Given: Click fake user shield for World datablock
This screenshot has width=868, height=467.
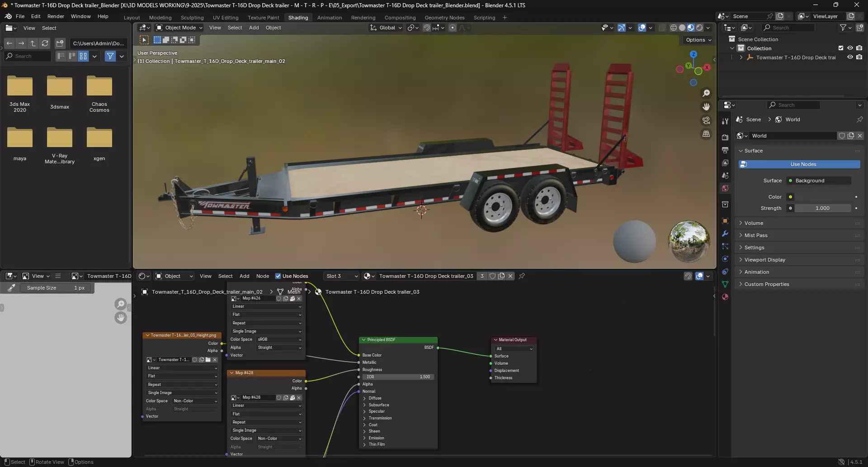Looking at the screenshot, I should click(x=842, y=136).
